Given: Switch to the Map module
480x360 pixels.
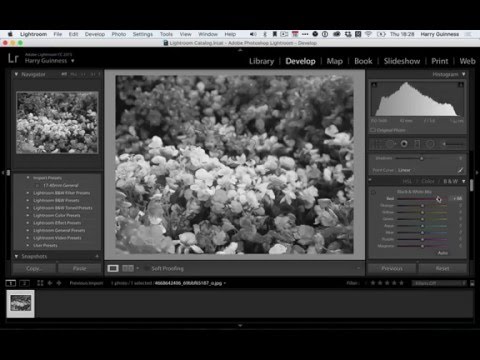Looking at the screenshot, I should click(x=335, y=61).
